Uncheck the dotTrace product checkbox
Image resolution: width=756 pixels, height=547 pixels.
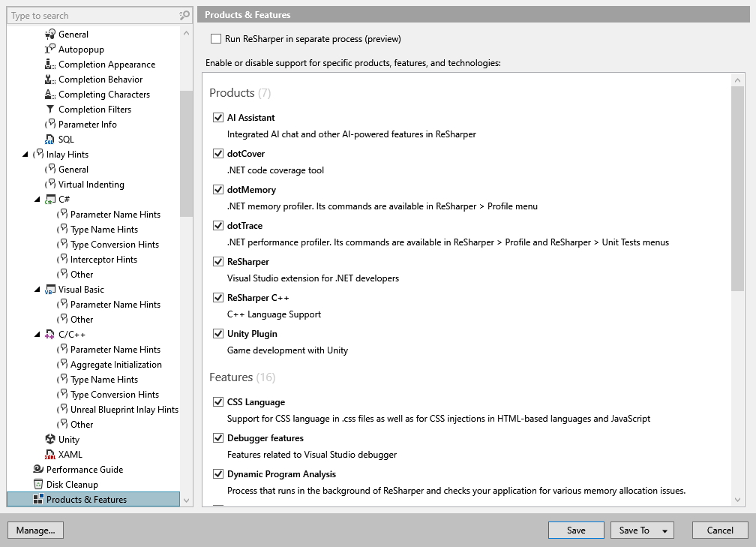(218, 225)
